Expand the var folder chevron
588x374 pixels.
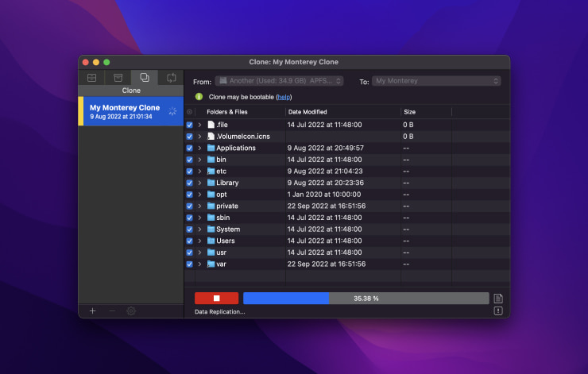[199, 264]
